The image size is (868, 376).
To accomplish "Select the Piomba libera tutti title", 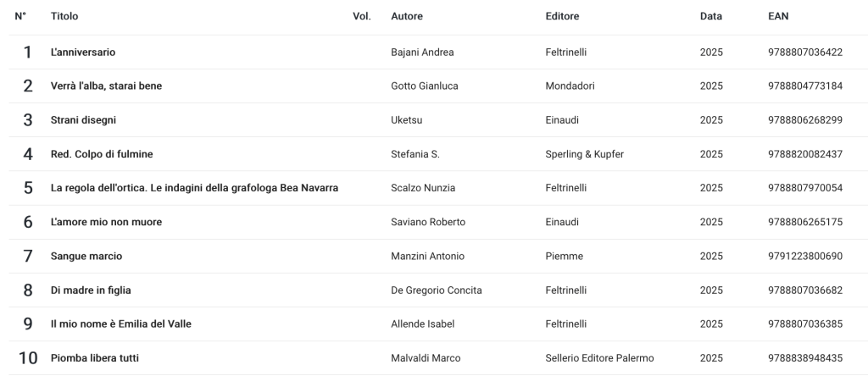I will pos(94,358).
